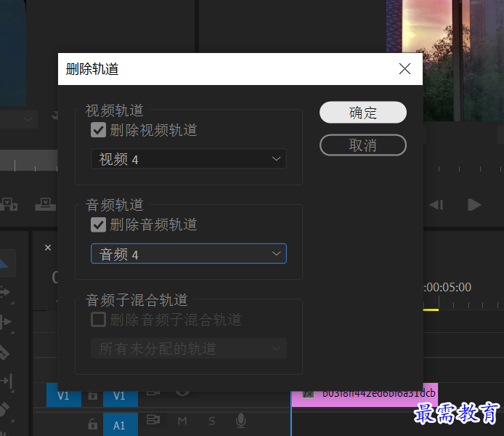The image size is (504, 436).
Task: Solo track A1 with the S button
Action: click(x=212, y=421)
